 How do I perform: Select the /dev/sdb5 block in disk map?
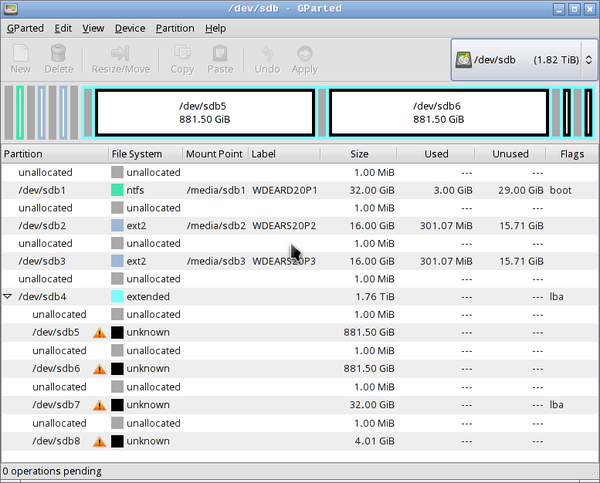point(205,113)
